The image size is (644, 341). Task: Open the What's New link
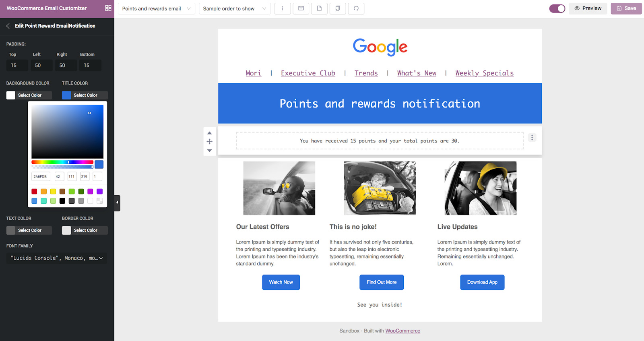coord(417,73)
